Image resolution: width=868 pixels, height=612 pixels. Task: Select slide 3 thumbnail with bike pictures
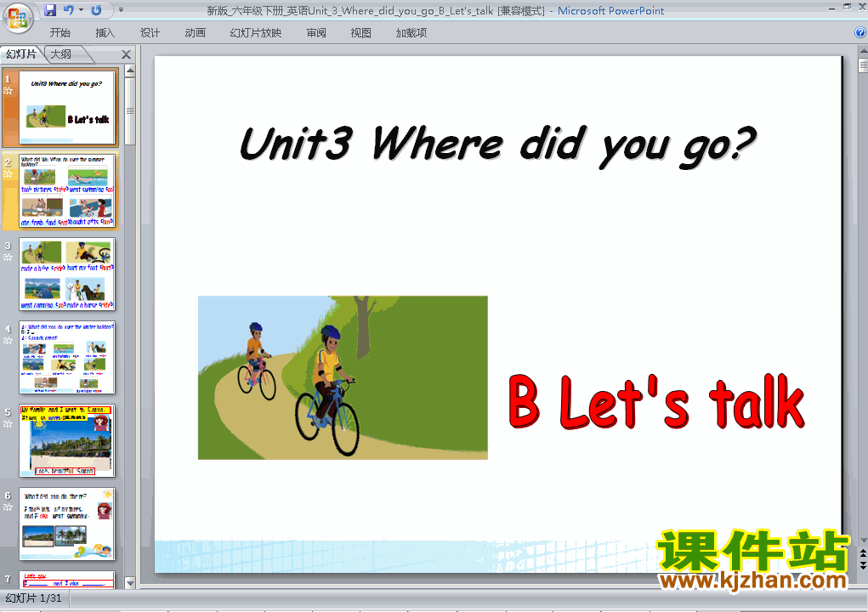point(67,274)
